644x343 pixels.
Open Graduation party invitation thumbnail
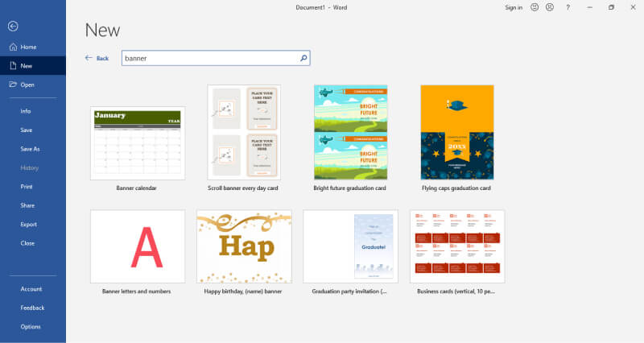pyautogui.click(x=350, y=246)
